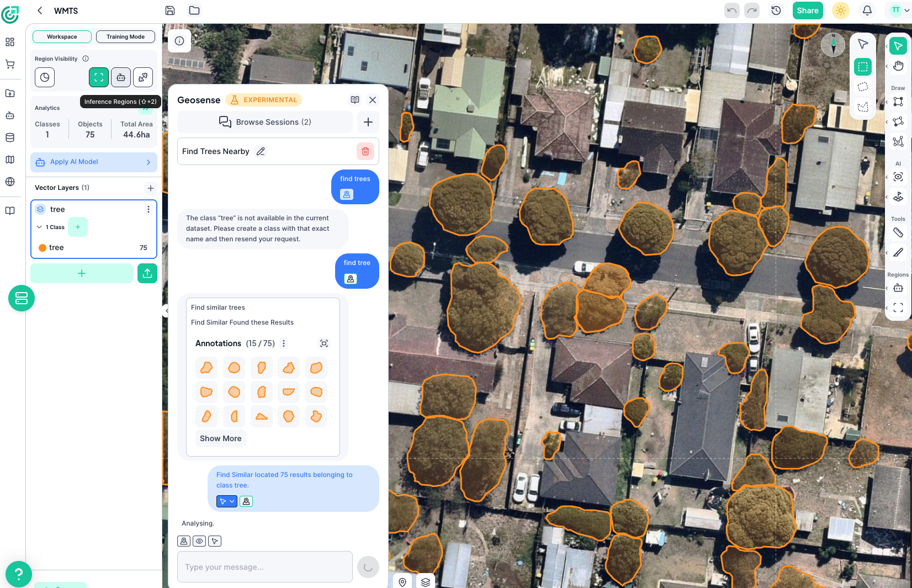Reset map orientation with compass

pos(833,44)
